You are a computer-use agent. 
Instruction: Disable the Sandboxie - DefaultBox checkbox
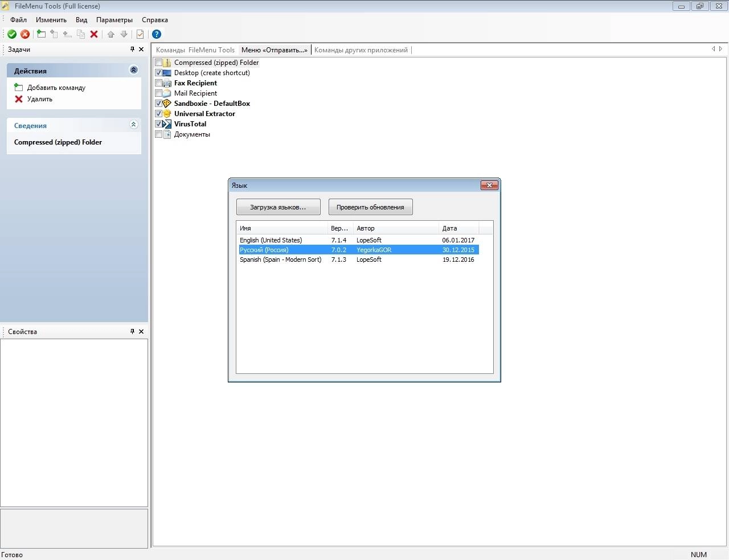pos(158,104)
